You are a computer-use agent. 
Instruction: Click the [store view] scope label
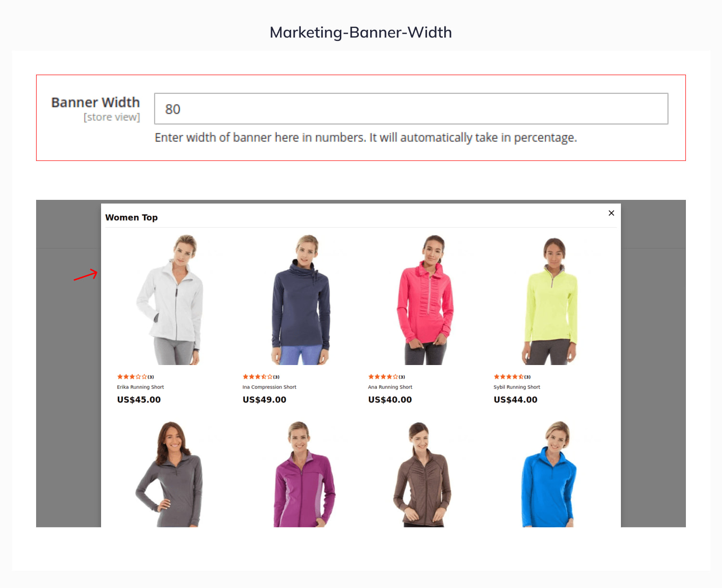click(112, 117)
